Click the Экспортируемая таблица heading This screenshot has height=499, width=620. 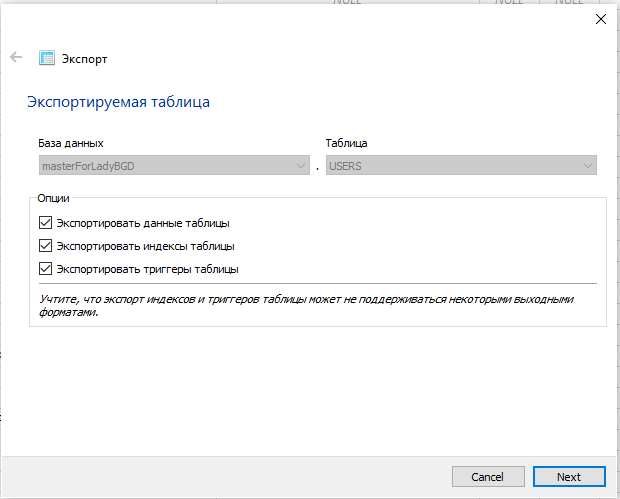[x=118, y=102]
